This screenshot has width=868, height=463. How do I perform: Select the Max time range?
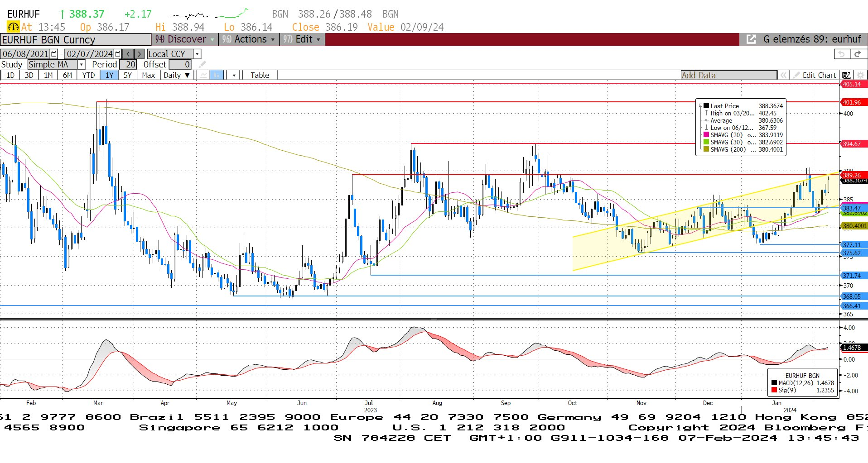148,75
